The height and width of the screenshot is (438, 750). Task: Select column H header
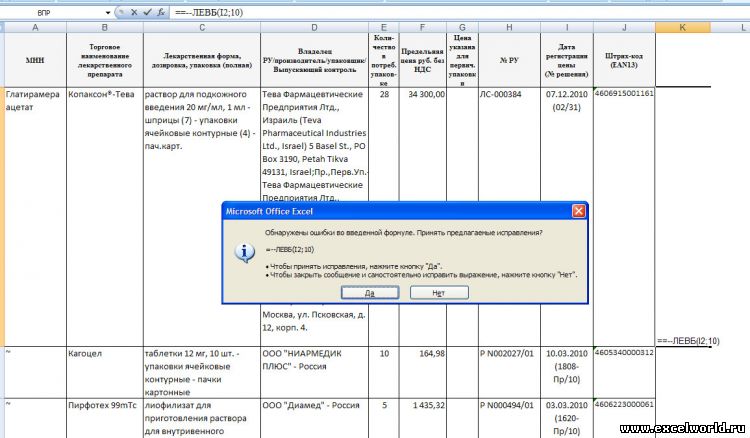509,27
